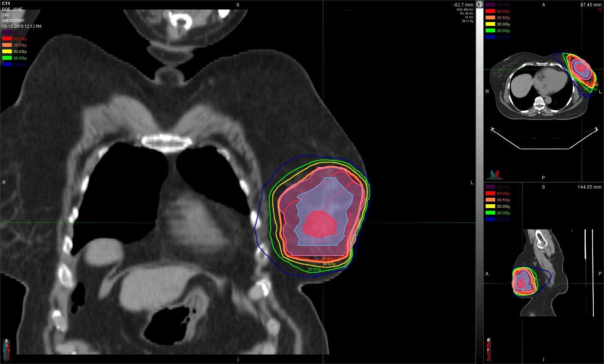Click the yellow 30.0Gy swatch in axial legend
604x364 pixels.
coord(490,24)
